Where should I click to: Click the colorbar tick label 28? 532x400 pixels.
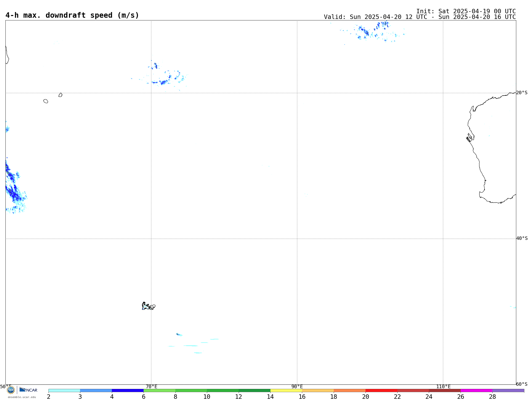pos(492,397)
